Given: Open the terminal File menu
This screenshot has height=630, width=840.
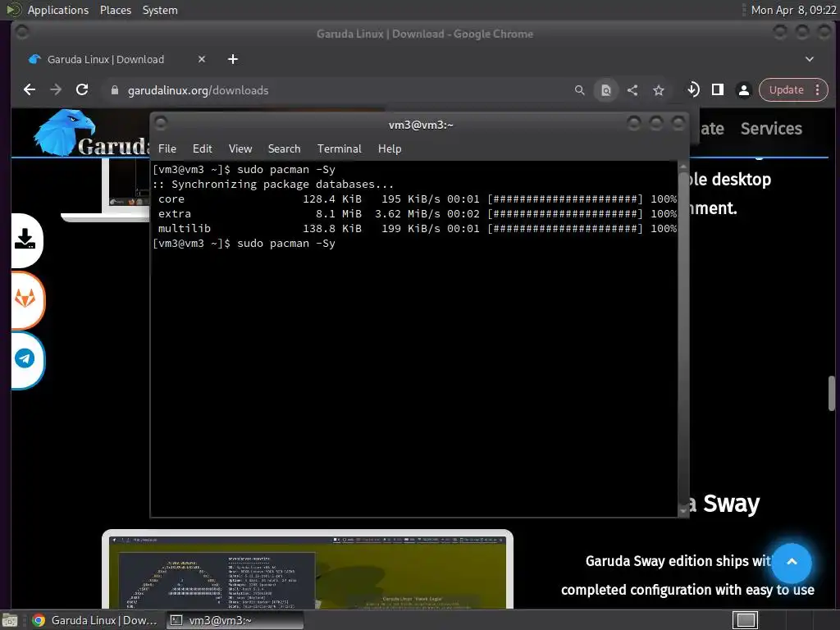Looking at the screenshot, I should 167,149.
